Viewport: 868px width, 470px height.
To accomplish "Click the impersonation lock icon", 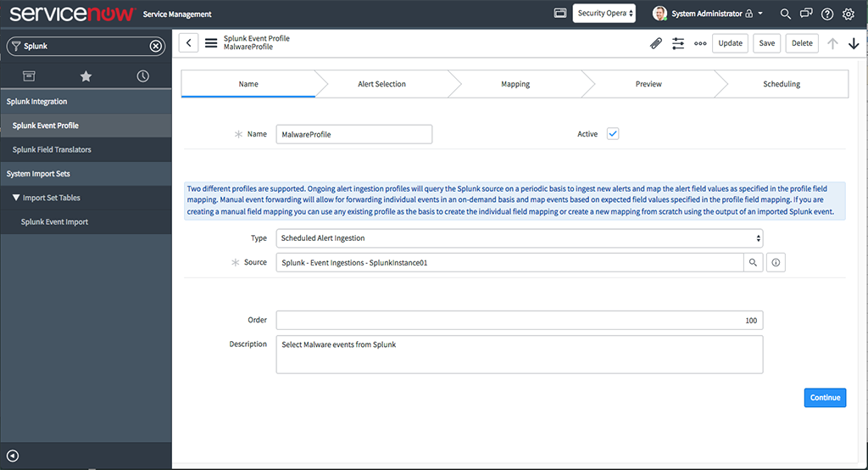I will (x=749, y=14).
